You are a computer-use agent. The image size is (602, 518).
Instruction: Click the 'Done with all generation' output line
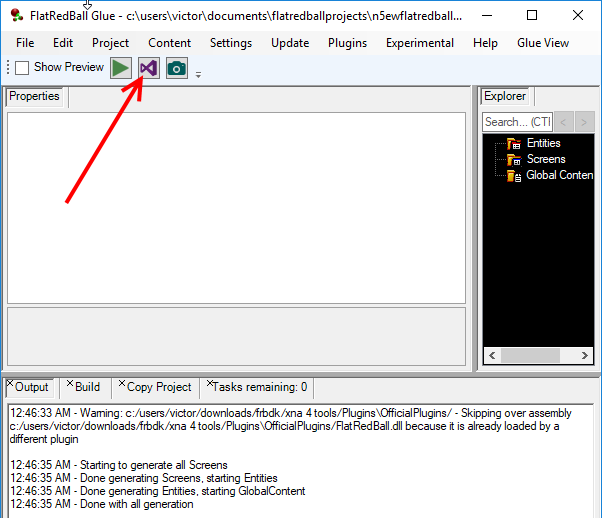(x=102, y=504)
